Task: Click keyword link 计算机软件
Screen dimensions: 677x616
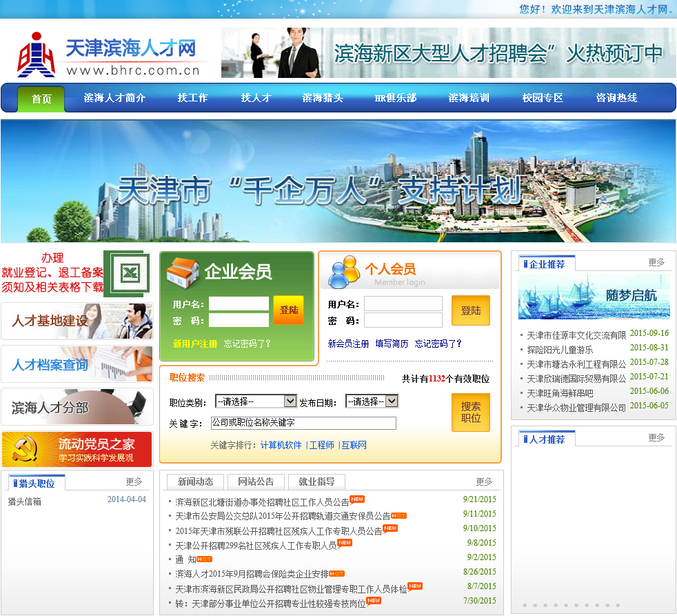Action: coord(281,445)
